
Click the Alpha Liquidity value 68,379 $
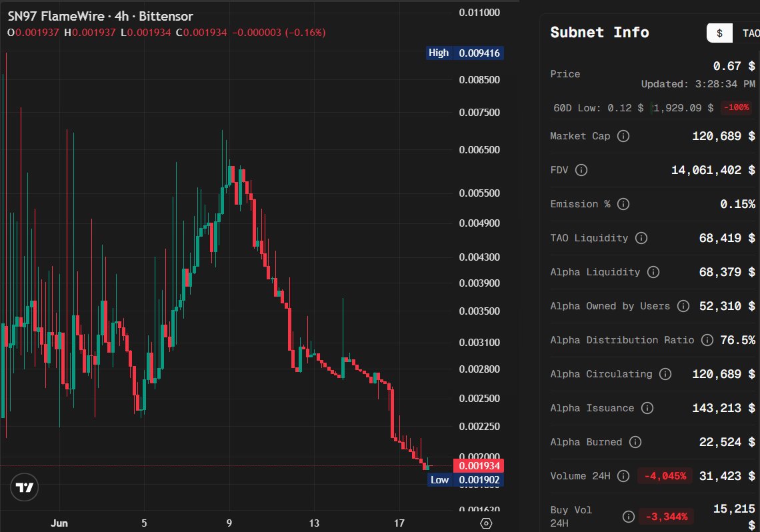click(x=727, y=272)
